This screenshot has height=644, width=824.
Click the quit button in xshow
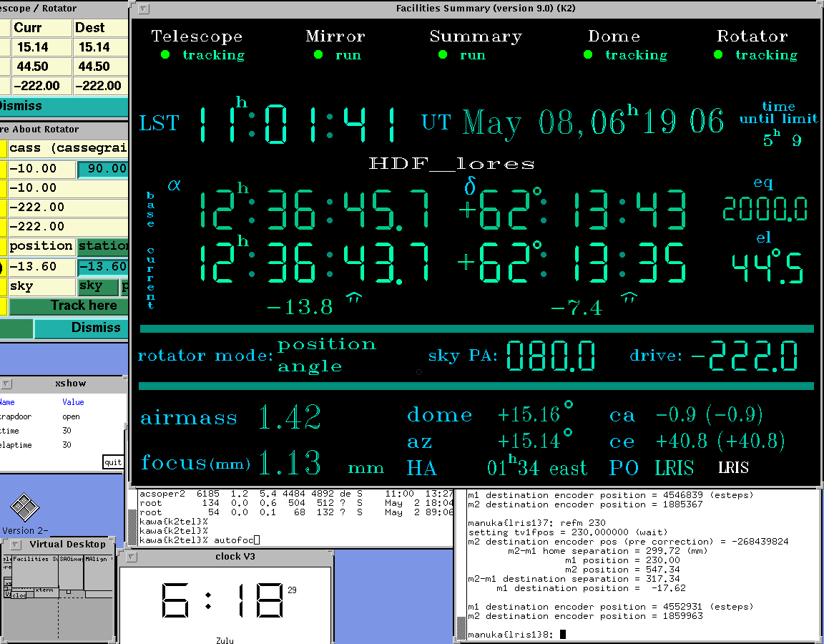(x=113, y=462)
